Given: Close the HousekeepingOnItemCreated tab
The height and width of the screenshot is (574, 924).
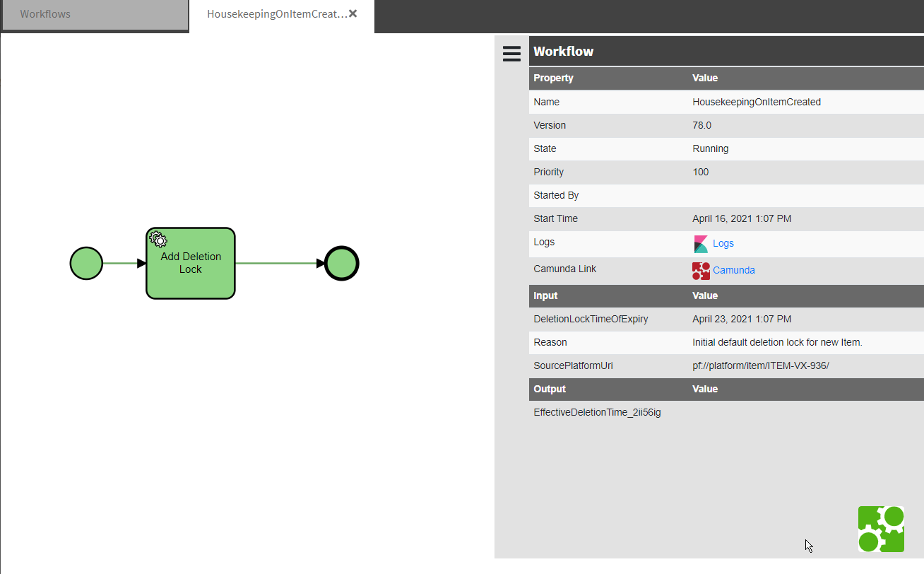Looking at the screenshot, I should pos(353,13).
